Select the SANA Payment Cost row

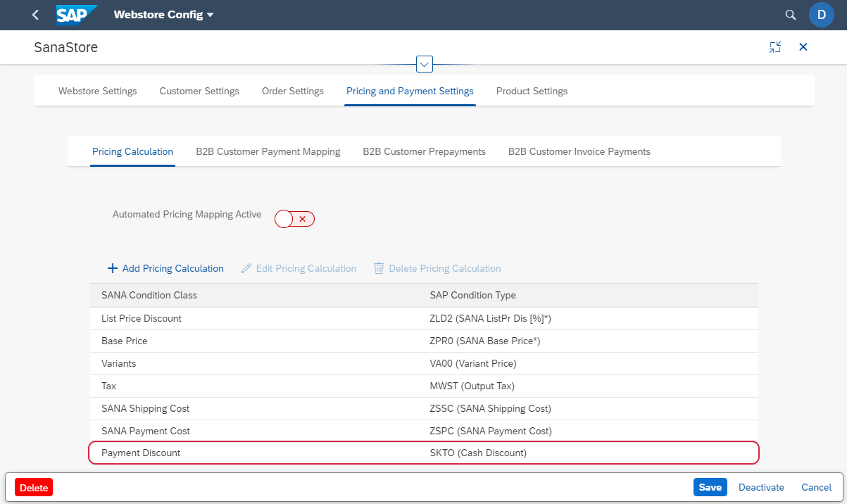click(x=424, y=431)
